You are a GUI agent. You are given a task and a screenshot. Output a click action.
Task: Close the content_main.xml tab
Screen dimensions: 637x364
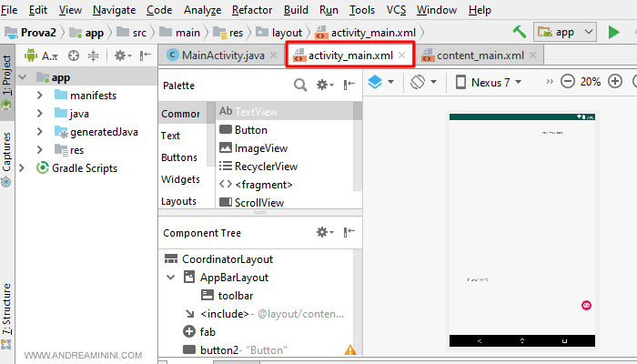point(533,56)
